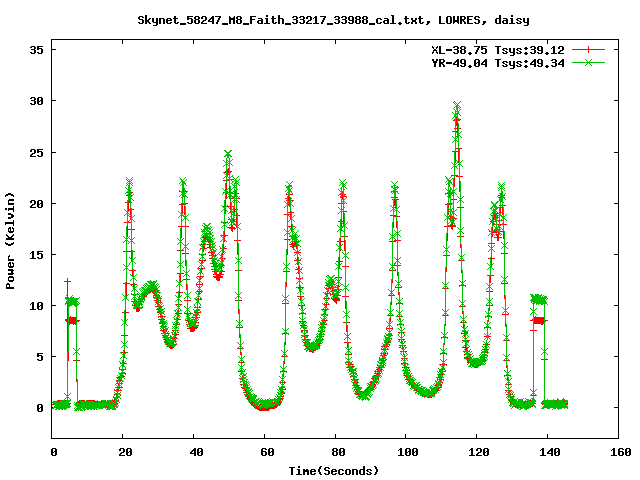This screenshot has height=480, width=640.
Task: Click y-axis tick label 25
Action: point(36,153)
